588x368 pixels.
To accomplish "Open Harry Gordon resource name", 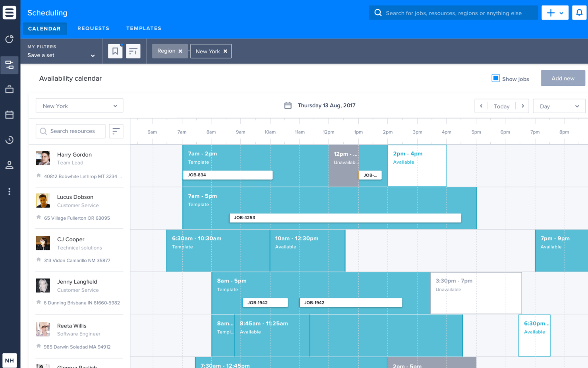I will [x=74, y=155].
